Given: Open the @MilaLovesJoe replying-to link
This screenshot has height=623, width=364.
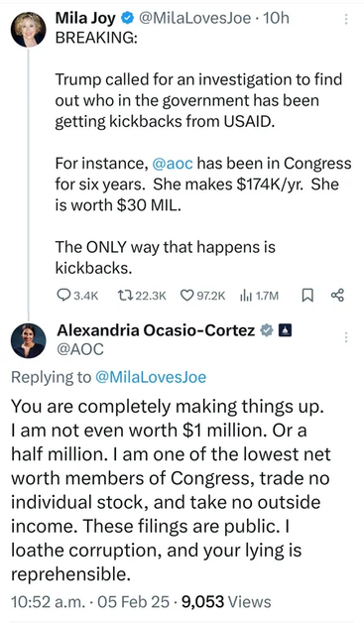Looking at the screenshot, I should pyautogui.click(x=151, y=377).
